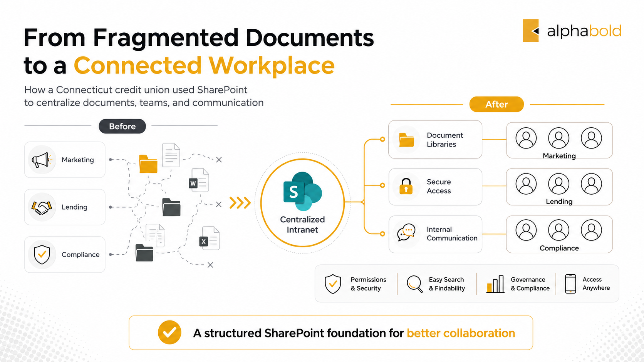Click the alphabold logo mark
Viewport: 644px width, 362px height.
pos(530,30)
